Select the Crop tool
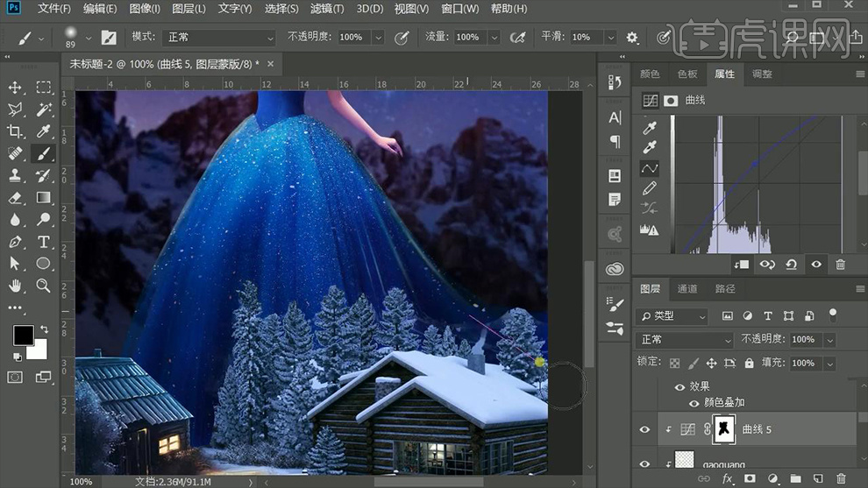 pos(15,131)
